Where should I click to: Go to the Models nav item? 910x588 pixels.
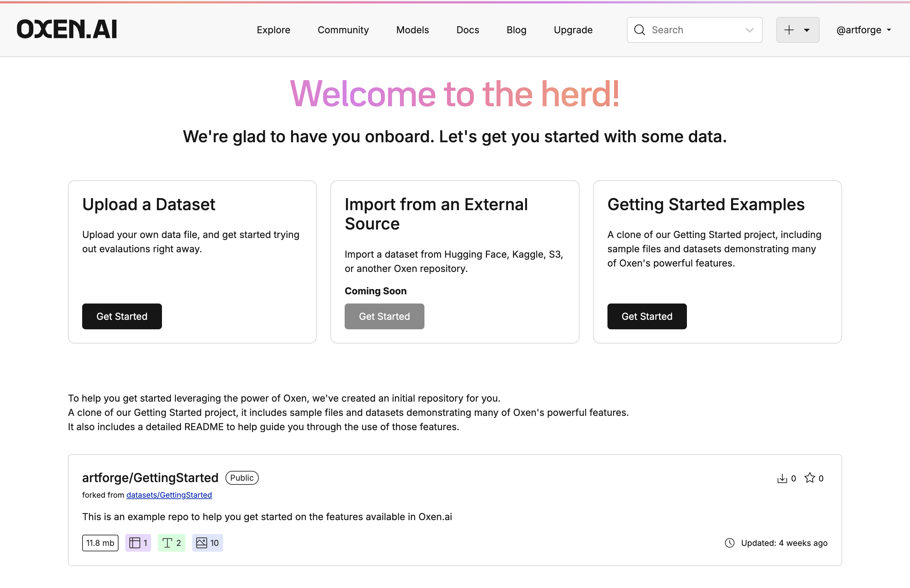(x=412, y=30)
